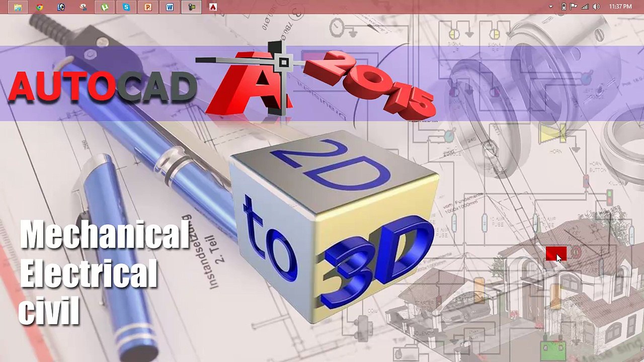Open File Explorer from the taskbar
644x362 pixels.
(x=18, y=7)
